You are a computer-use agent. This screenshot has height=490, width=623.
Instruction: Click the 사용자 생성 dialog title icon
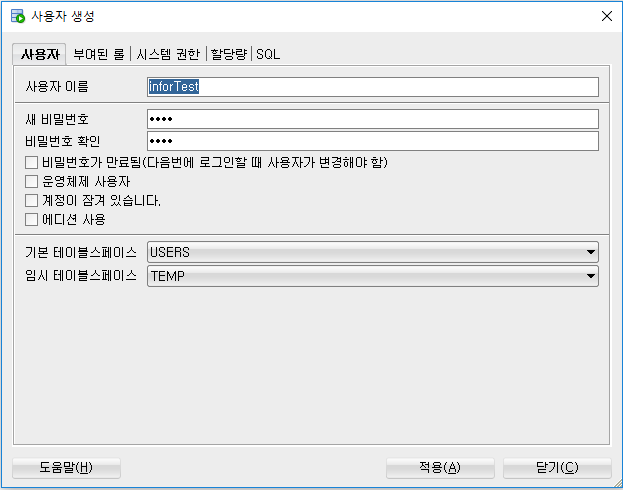point(17,16)
